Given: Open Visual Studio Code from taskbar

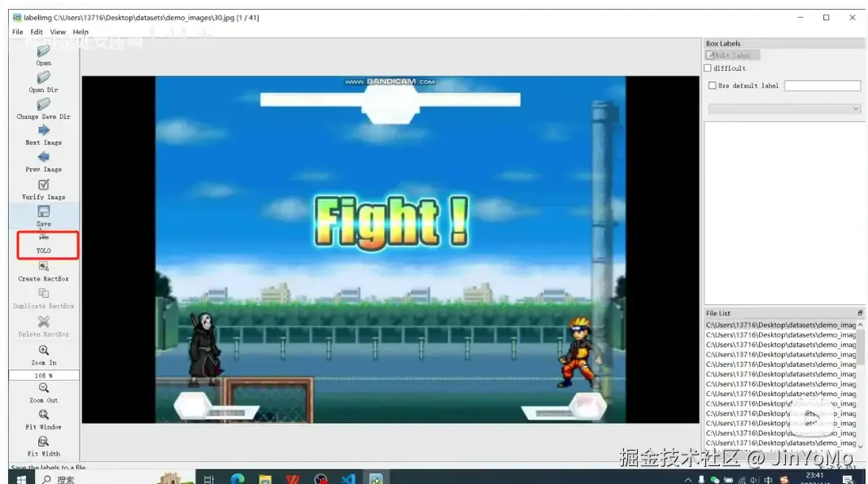Looking at the screenshot, I should click(x=348, y=480).
